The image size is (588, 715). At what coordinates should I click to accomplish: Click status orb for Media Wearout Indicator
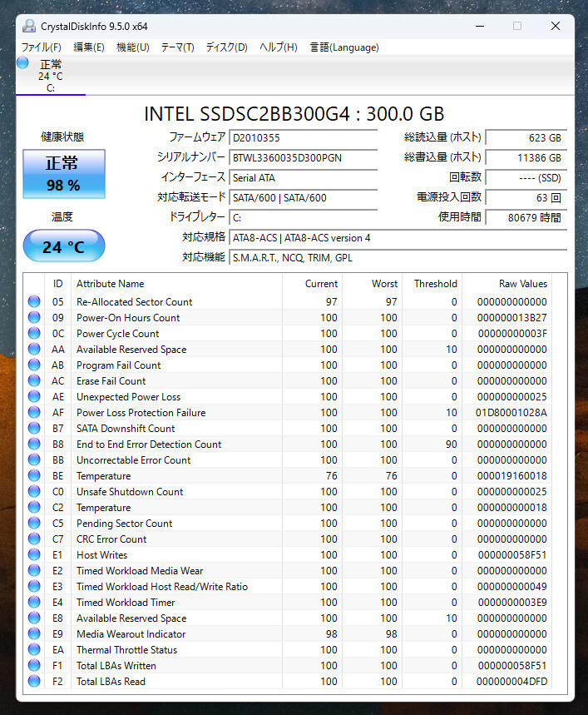(x=34, y=633)
